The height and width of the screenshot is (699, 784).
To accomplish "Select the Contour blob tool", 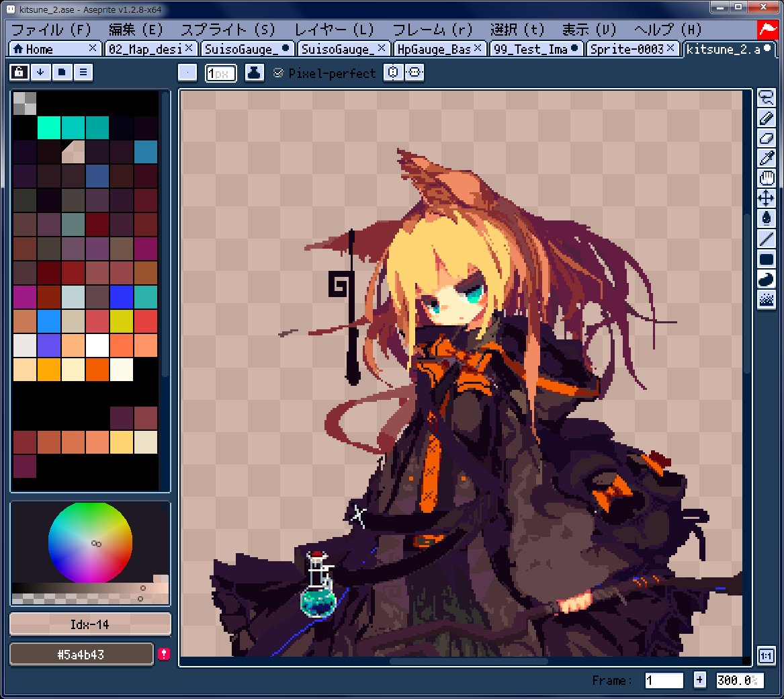I will [x=766, y=279].
